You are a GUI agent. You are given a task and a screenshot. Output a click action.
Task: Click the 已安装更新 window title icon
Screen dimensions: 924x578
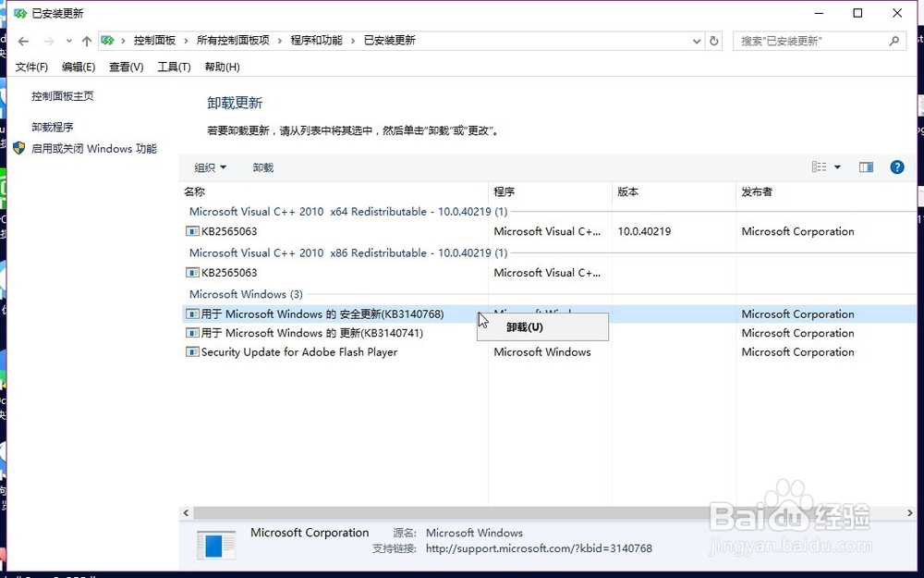click(x=20, y=13)
